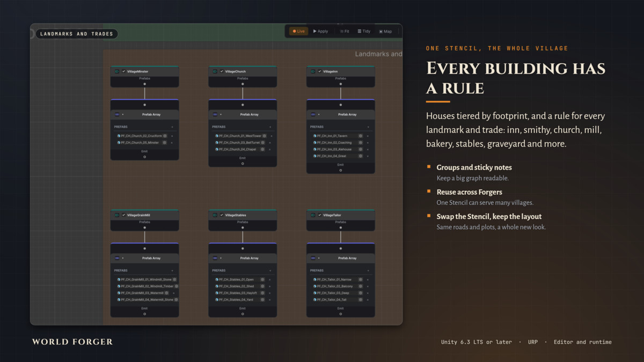Click Fit to frame the graph

pos(345,31)
